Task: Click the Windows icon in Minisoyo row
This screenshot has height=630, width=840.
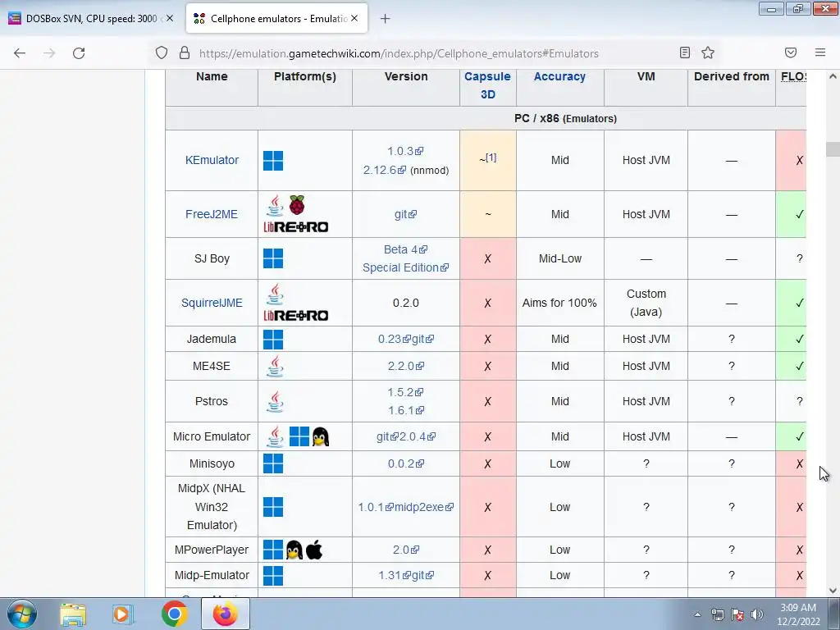Action: [x=273, y=464]
